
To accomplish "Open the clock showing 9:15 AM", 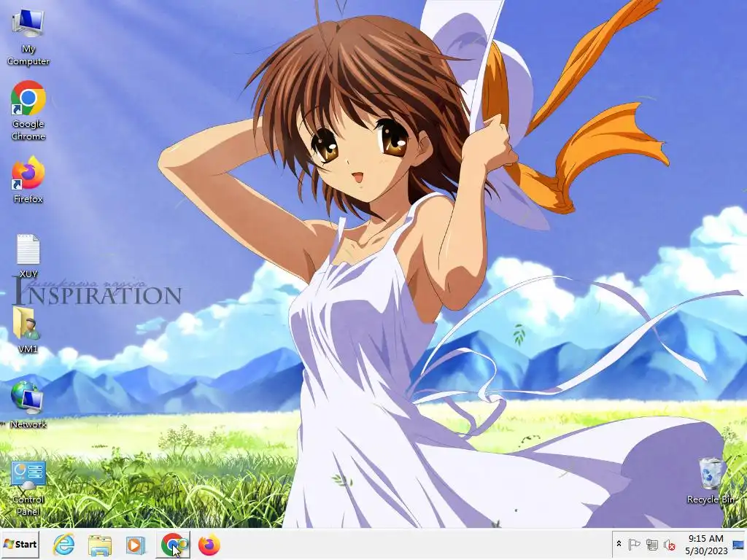I will point(706,544).
